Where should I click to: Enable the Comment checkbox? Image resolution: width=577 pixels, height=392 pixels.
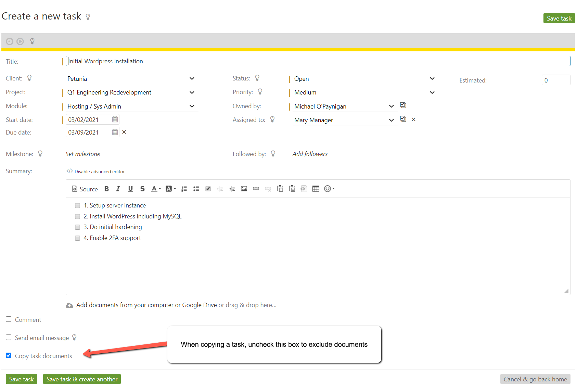[9, 319]
